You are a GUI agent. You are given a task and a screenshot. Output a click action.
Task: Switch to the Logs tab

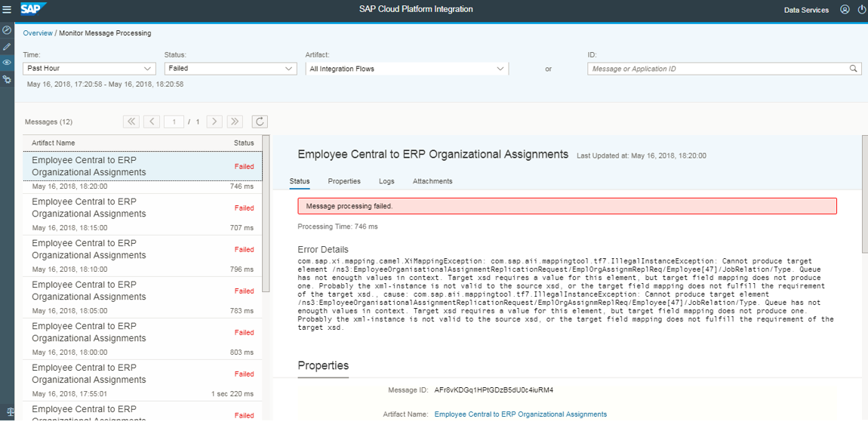coord(386,181)
